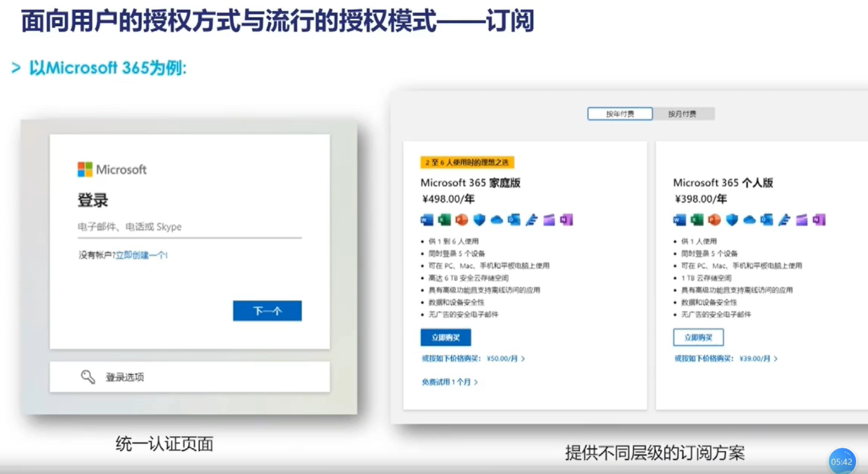Click the Microsoft 365 家庭版 title
This screenshot has width=868, height=474.
pos(470,183)
